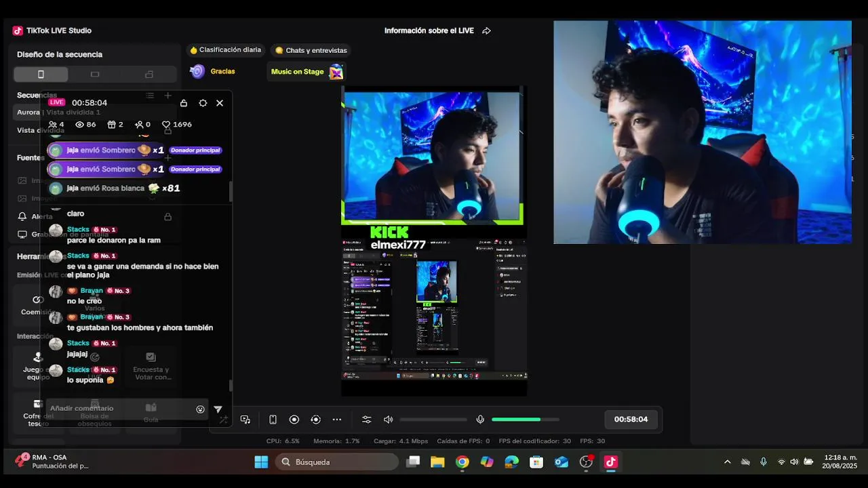Adjust the speaker volume slider
Screen dimensions: 868x488
click(x=433, y=420)
